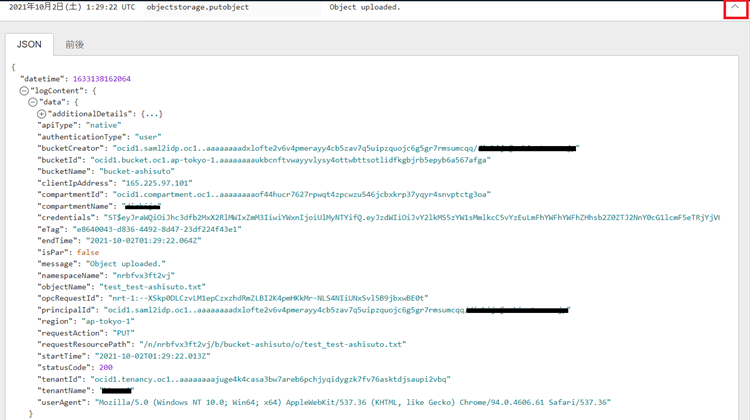Collapse the data node
The image size is (750, 420).
[x=33, y=102]
